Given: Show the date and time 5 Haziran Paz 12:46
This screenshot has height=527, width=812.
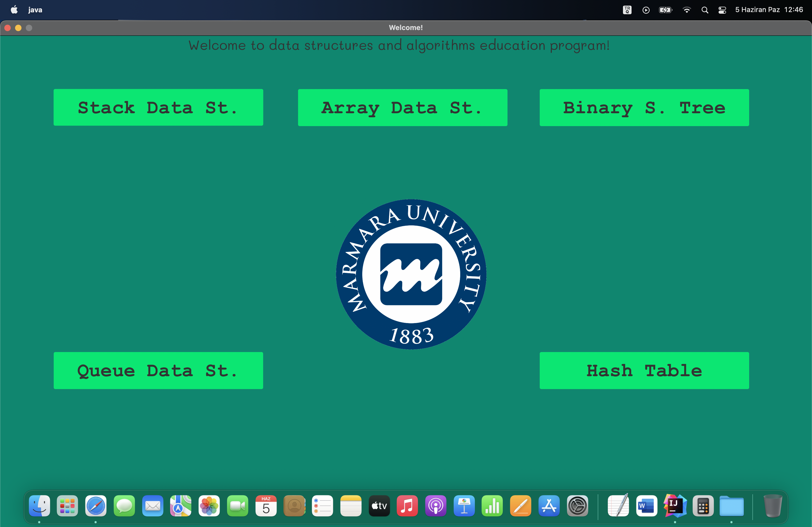Looking at the screenshot, I should click(x=769, y=10).
